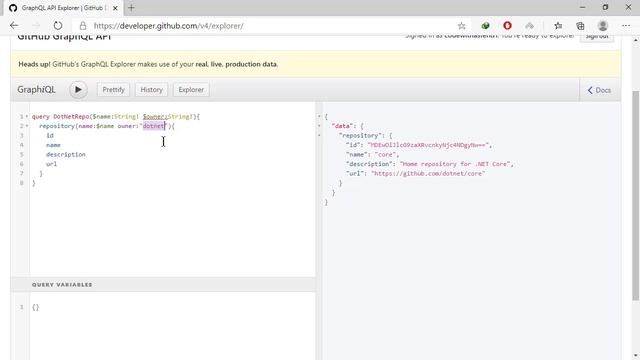Open the browser profile menu
Viewport: 640px width, 360px height.
tap(602, 26)
